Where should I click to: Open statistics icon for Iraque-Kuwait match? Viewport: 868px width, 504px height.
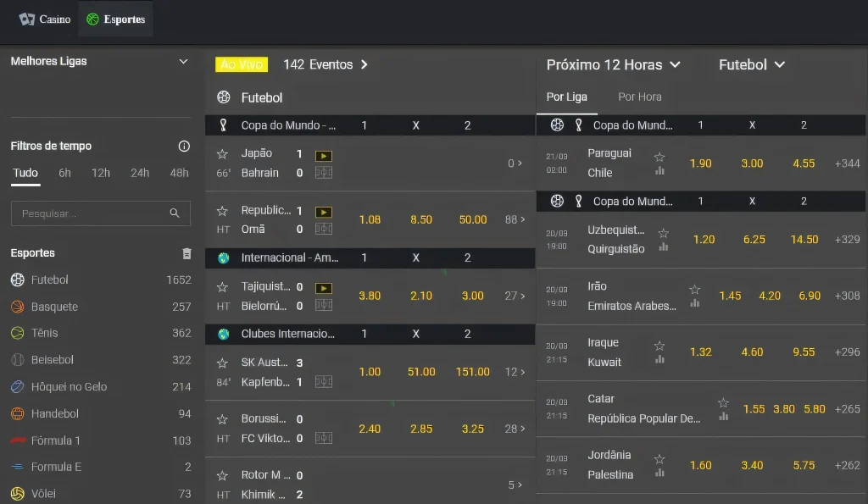tap(659, 360)
